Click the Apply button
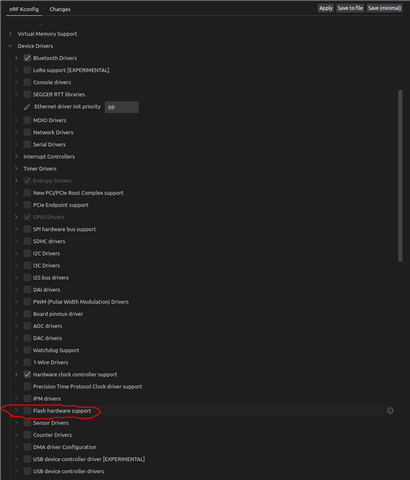This screenshot has width=410, height=480. point(326,8)
